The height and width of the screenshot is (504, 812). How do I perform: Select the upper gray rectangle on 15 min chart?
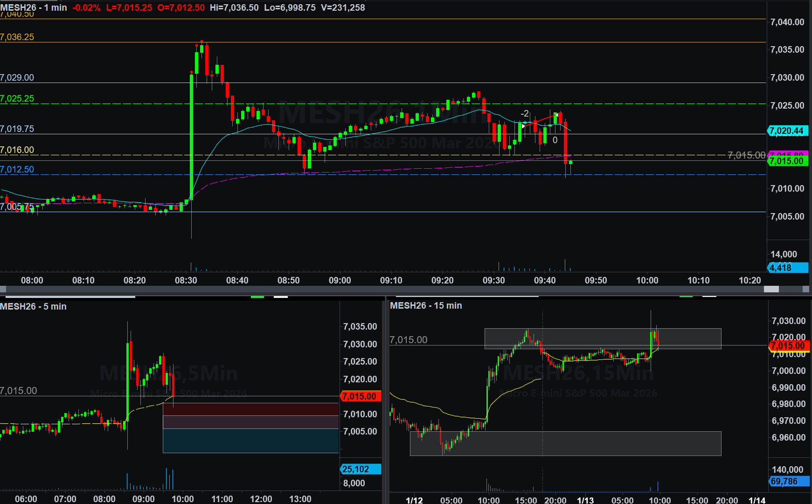click(603, 338)
